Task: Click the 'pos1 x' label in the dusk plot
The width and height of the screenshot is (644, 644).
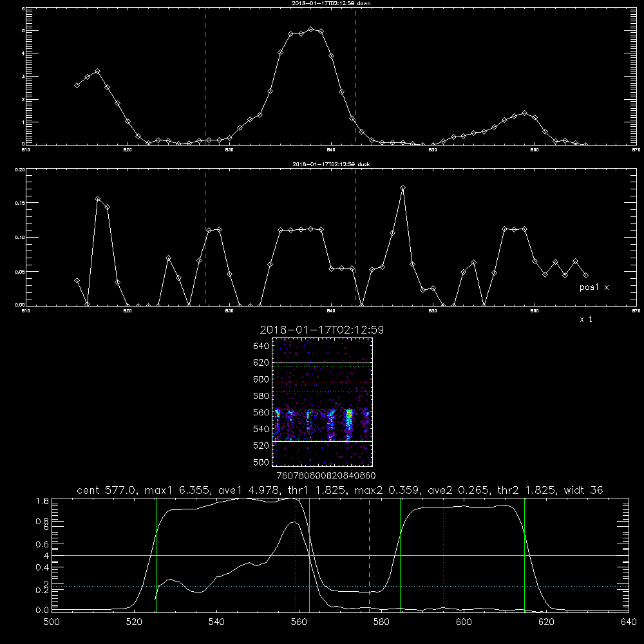Action: coord(594,287)
